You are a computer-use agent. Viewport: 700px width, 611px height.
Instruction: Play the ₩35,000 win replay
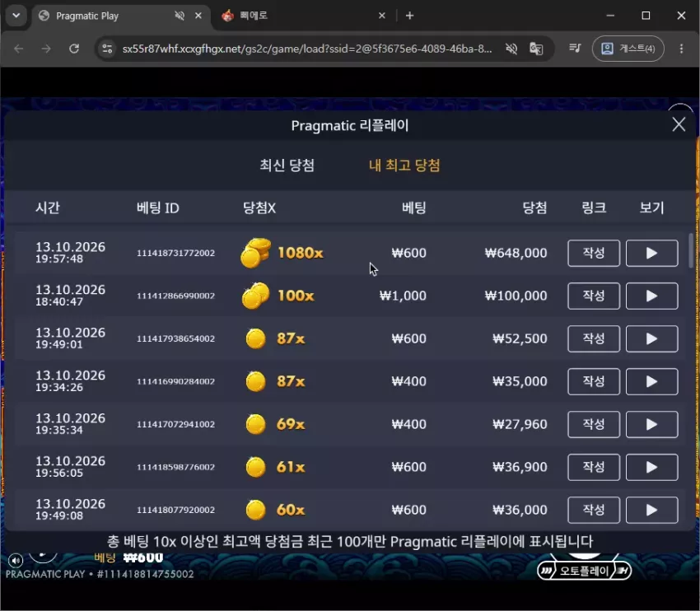[651, 381]
